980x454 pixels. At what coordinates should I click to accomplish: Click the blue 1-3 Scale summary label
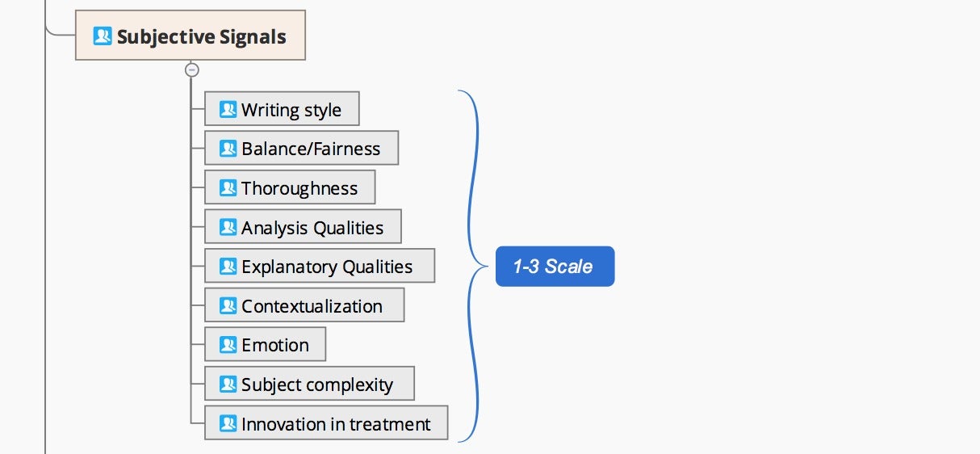click(555, 266)
